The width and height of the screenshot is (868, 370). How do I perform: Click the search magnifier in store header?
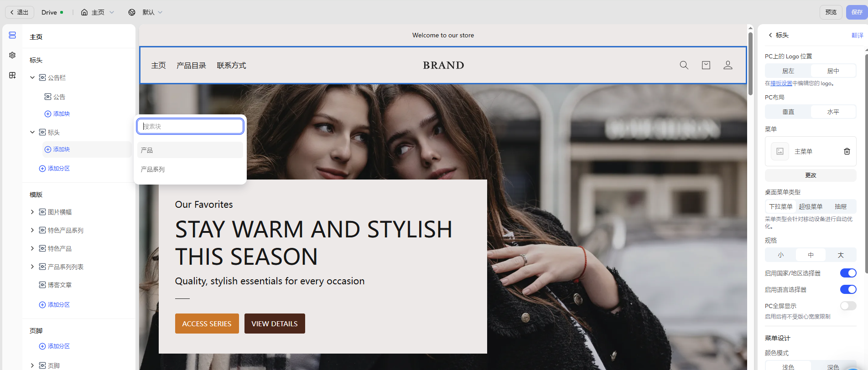click(x=684, y=65)
